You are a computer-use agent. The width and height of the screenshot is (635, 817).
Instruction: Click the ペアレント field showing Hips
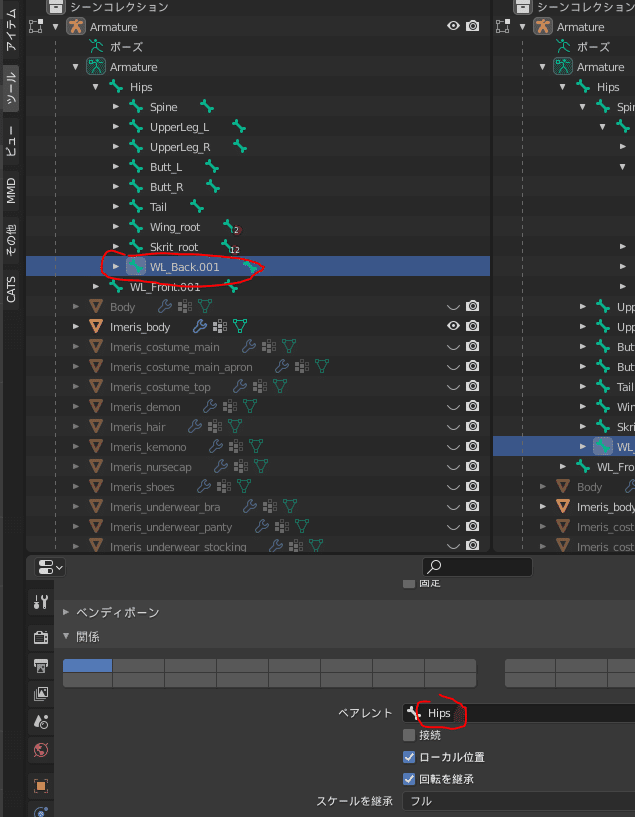518,713
